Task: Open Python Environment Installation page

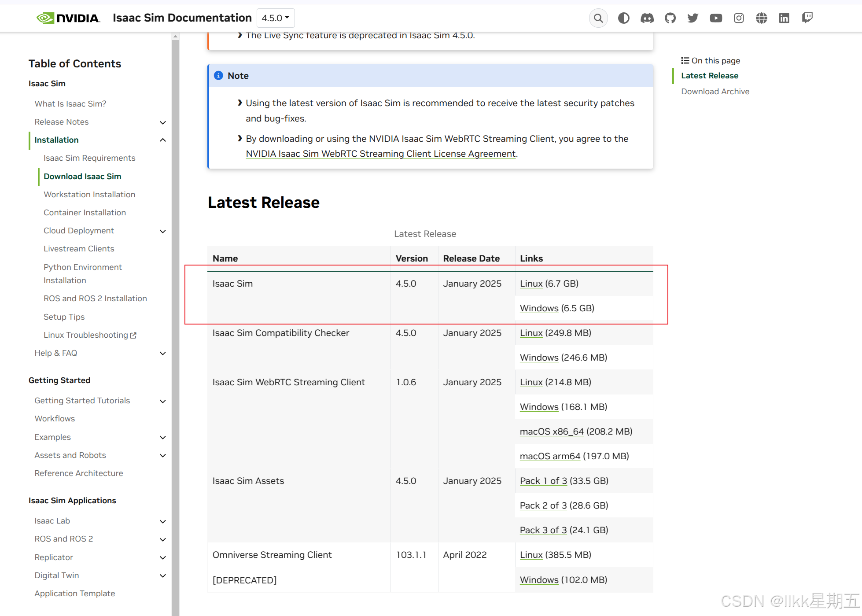Action: click(x=83, y=274)
